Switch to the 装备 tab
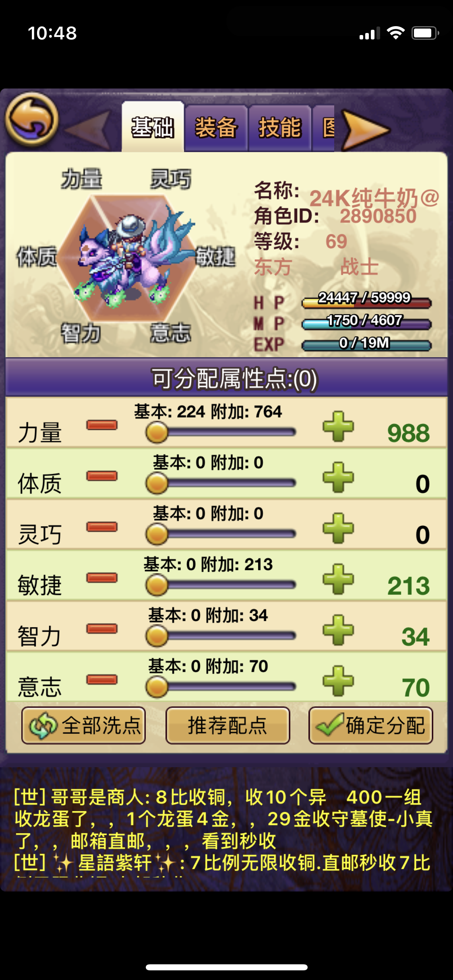 coord(216,128)
